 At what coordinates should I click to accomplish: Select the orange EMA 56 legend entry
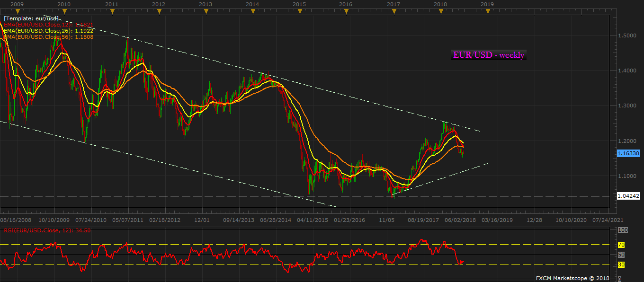tap(48, 36)
